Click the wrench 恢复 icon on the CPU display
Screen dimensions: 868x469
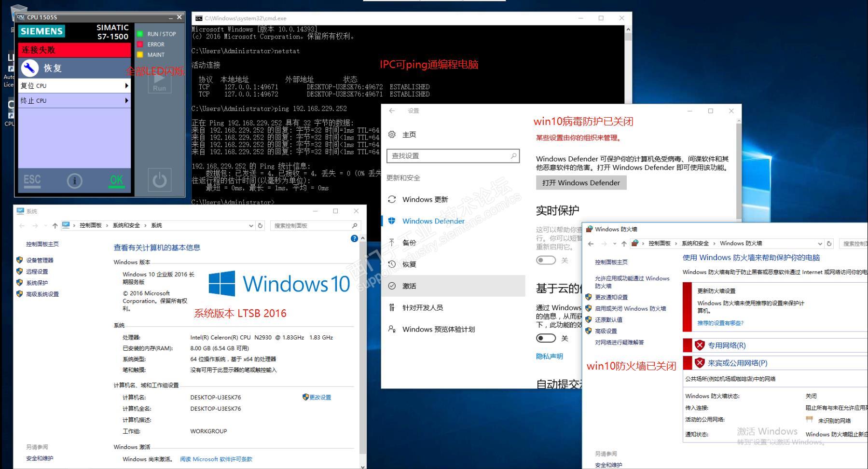tap(29, 68)
